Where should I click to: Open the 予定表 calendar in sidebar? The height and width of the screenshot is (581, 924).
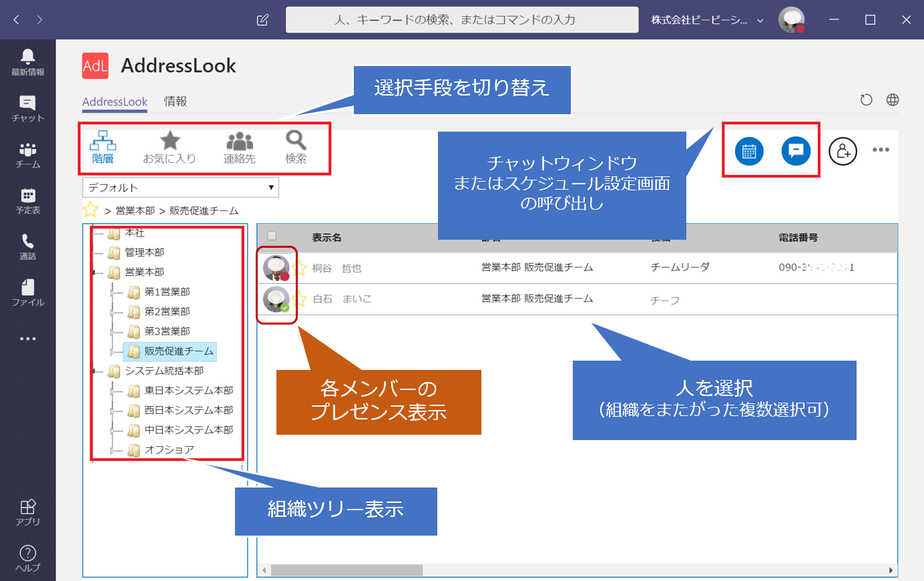tap(28, 200)
